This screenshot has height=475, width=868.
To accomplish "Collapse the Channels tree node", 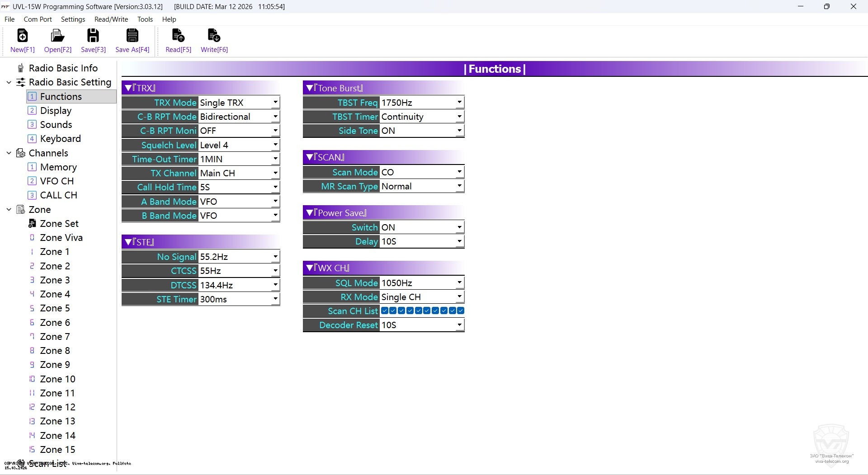I will pos(9,153).
